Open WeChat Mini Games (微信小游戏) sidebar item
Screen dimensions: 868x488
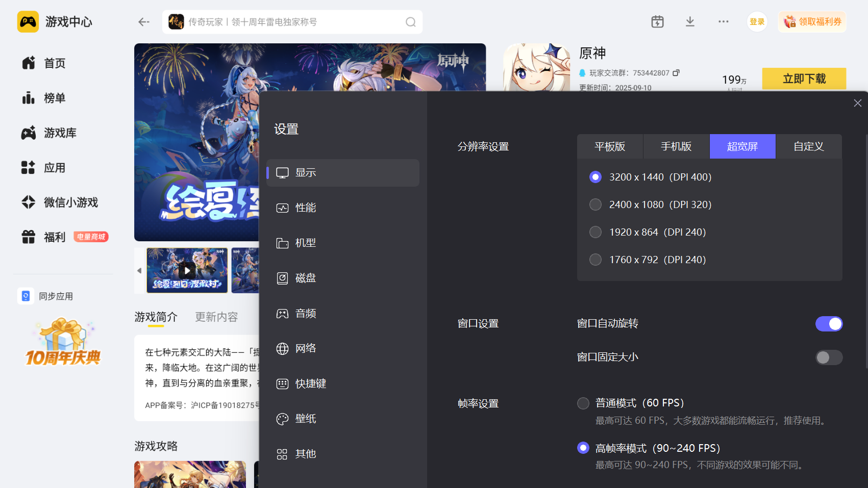tap(60, 202)
